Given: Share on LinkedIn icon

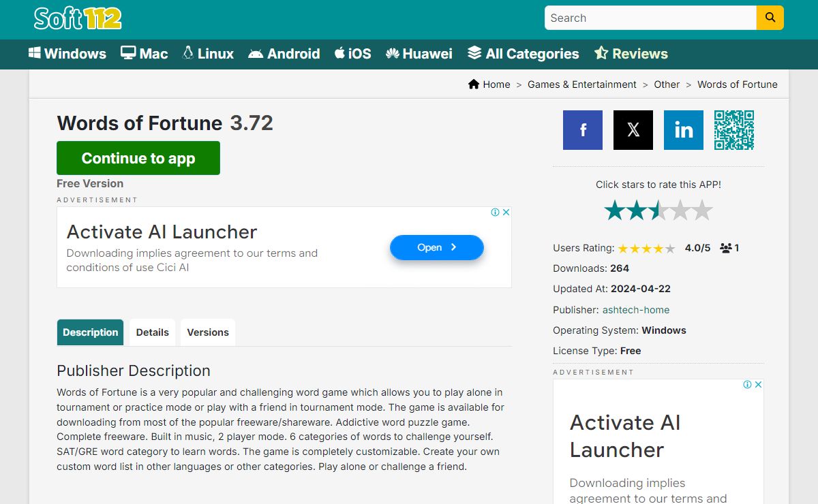Looking at the screenshot, I should pyautogui.click(x=684, y=130).
